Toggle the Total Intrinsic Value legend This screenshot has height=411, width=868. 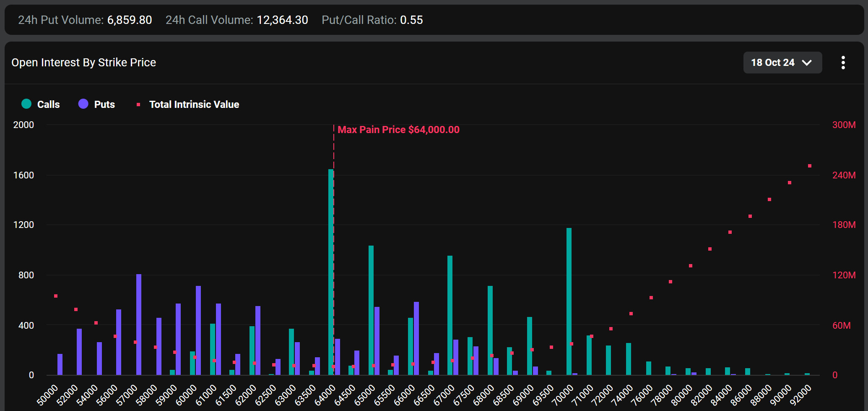[x=188, y=104]
